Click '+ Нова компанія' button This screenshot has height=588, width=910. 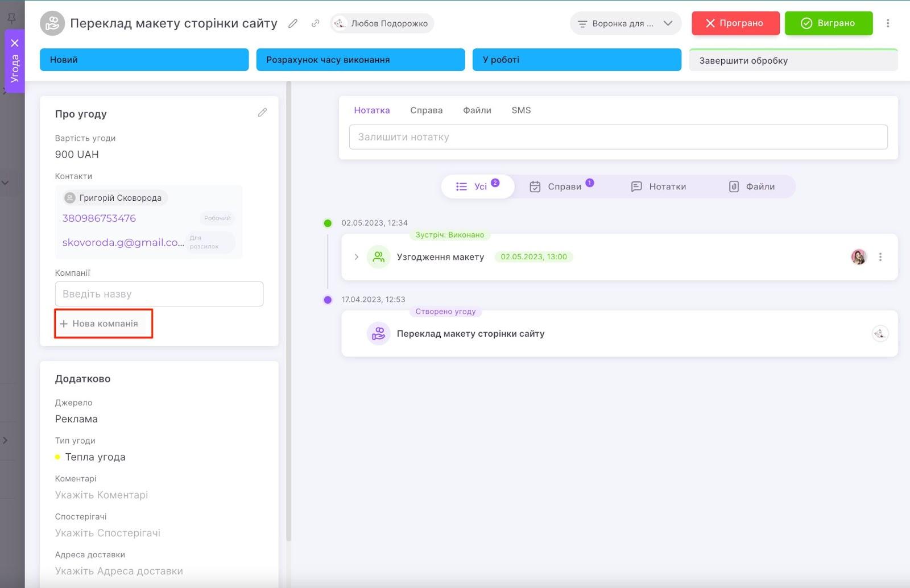tap(104, 324)
